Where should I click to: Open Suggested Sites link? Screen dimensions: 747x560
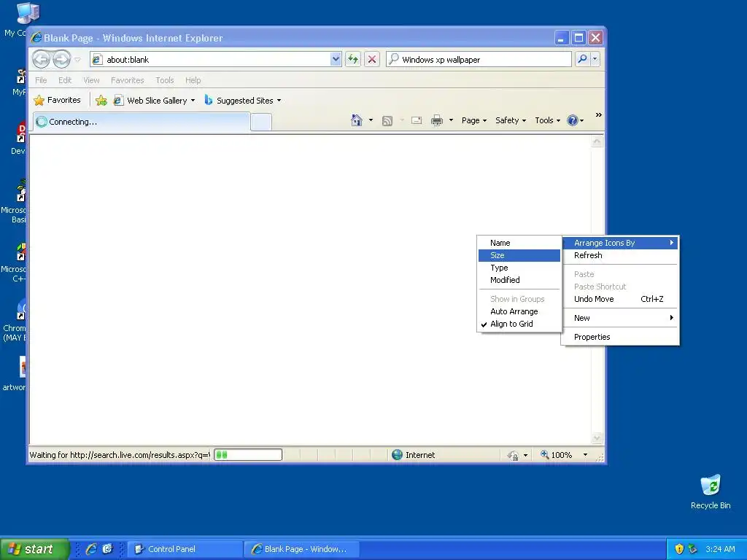coord(242,101)
